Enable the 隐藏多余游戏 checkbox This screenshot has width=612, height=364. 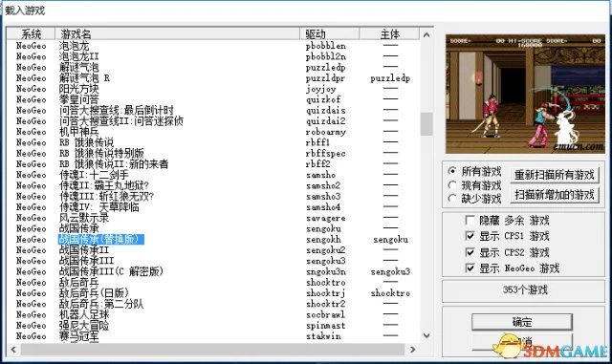coord(470,221)
